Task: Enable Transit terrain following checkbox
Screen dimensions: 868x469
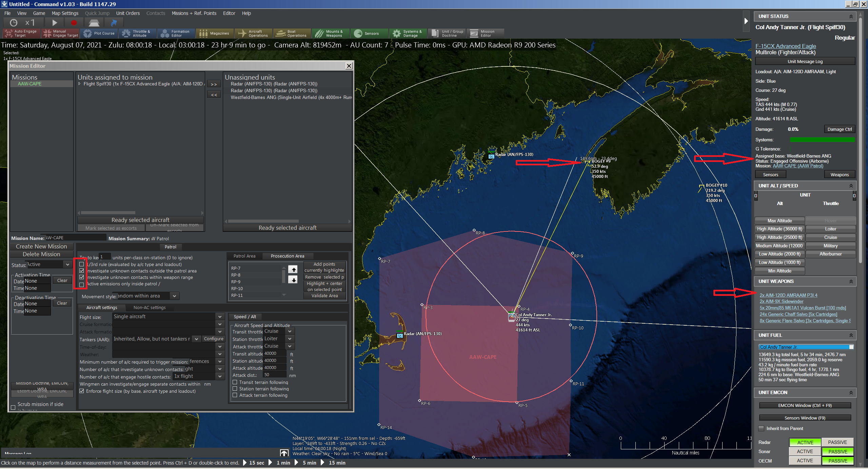Action: click(235, 382)
